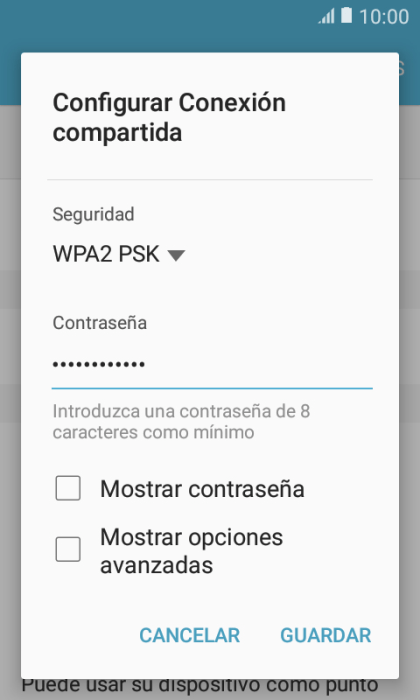Check the Mostrar contraseña checkbox

(x=68, y=488)
